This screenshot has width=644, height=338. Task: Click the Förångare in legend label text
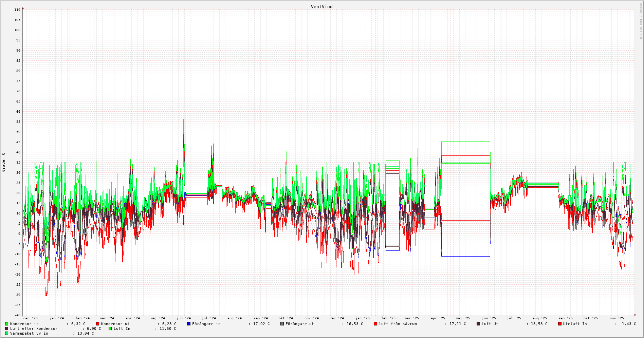coord(206,324)
